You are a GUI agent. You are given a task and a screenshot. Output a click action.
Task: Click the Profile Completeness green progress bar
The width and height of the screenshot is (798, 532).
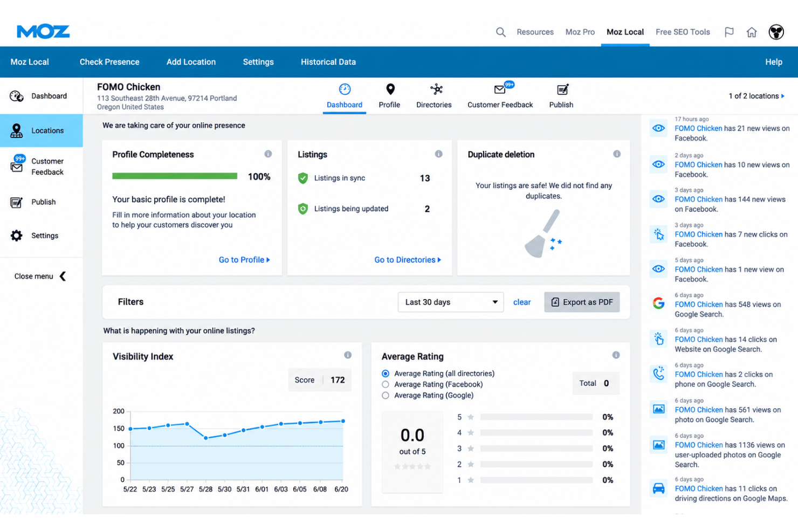[175, 176]
